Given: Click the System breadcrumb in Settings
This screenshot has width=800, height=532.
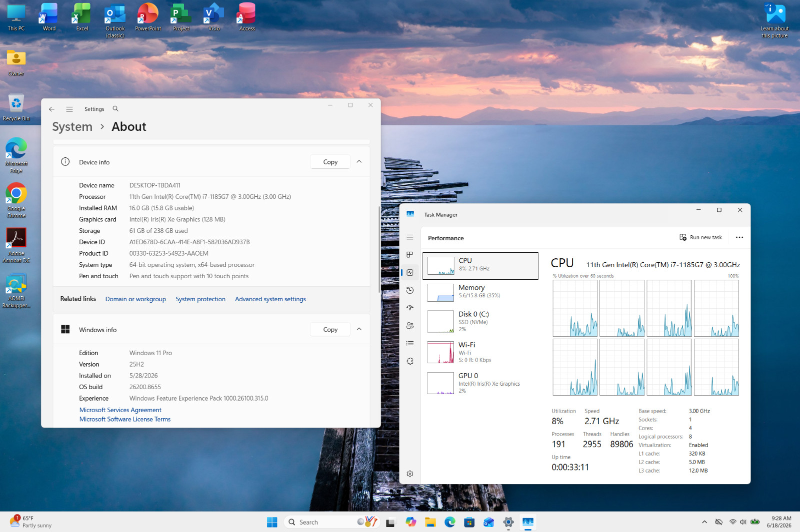Looking at the screenshot, I should (72, 127).
